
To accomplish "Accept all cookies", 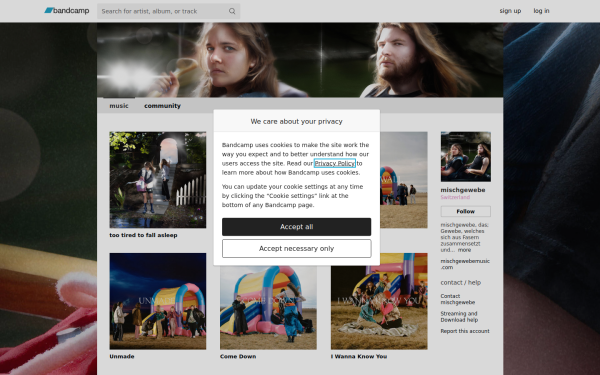I will pyautogui.click(x=297, y=227).
